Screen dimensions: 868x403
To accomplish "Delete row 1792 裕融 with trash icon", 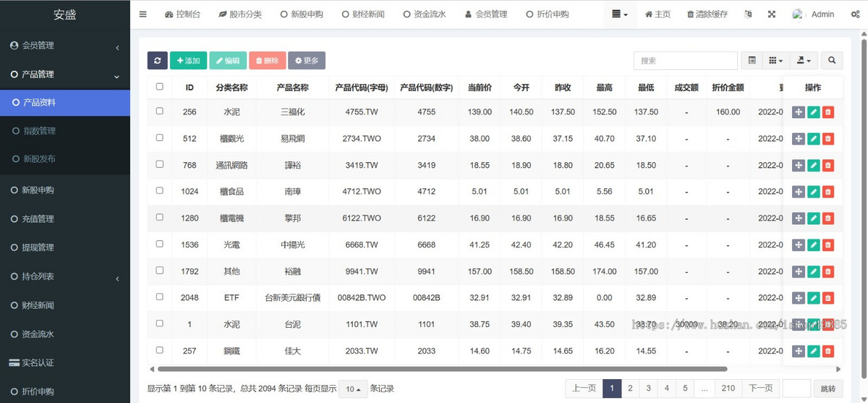I will [x=828, y=271].
